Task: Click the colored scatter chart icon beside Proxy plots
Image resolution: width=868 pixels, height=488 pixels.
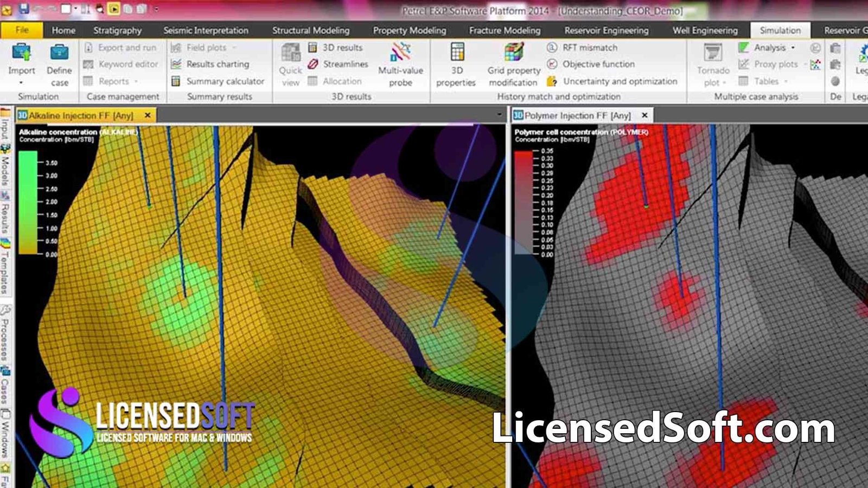Action: [x=815, y=65]
